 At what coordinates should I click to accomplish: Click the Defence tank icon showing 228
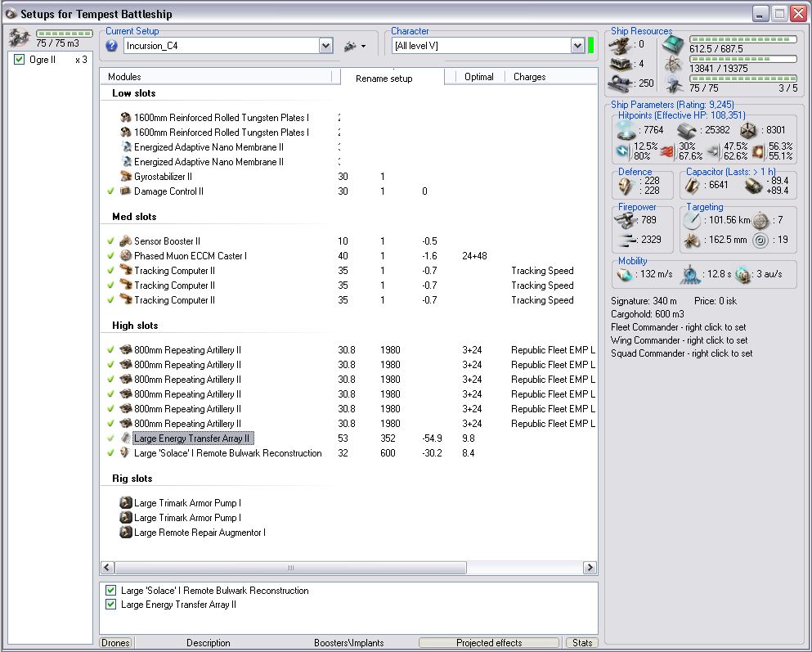[x=626, y=186]
